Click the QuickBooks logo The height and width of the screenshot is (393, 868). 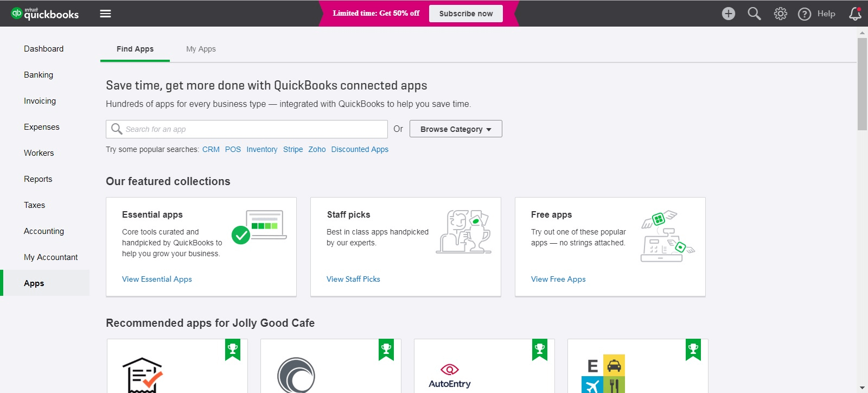tap(45, 14)
